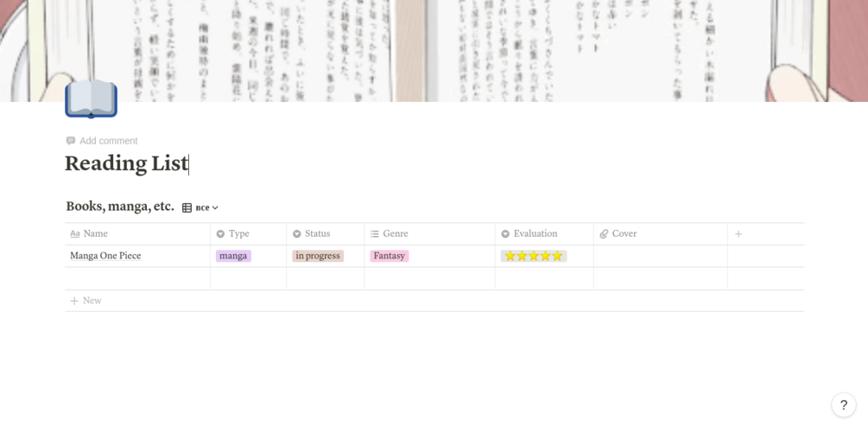Open the Type column header
The height and width of the screenshot is (427, 868).
[x=249, y=233]
